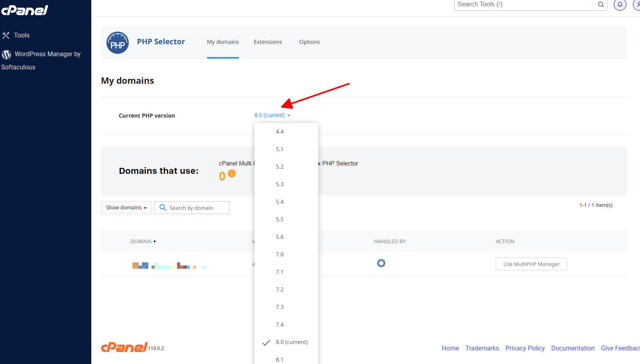This screenshot has width=640, height=364.
Task: Open the Tools icon in the sidebar
Action: 6,35
